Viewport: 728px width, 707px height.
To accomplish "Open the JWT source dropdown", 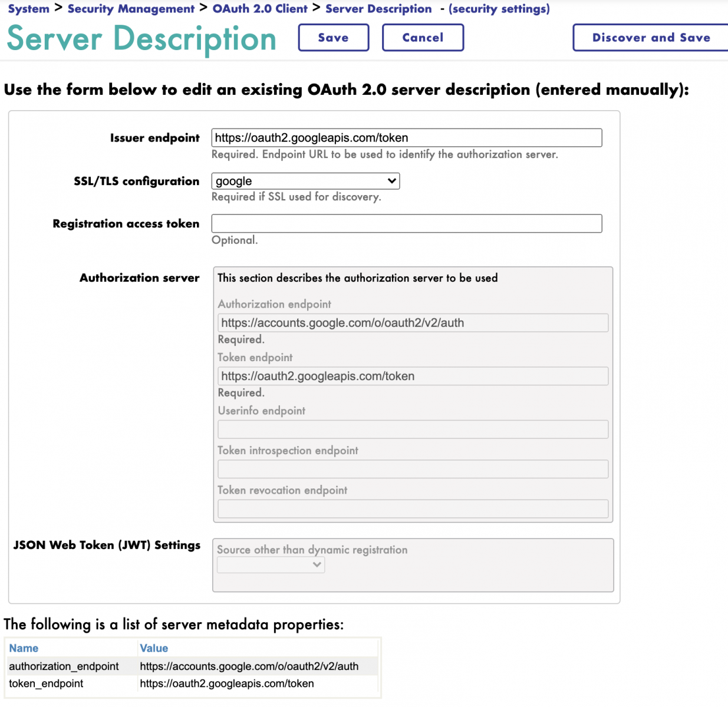I will 271,565.
